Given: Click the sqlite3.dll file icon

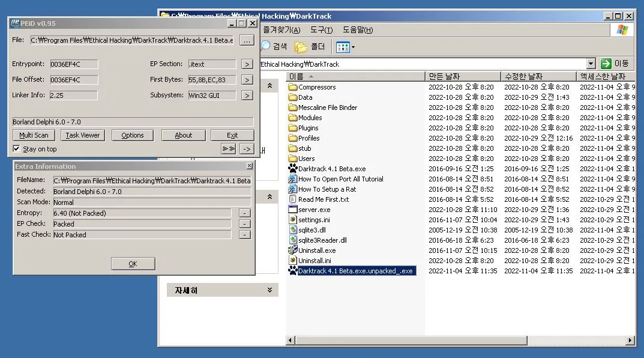Looking at the screenshot, I should (292, 230).
